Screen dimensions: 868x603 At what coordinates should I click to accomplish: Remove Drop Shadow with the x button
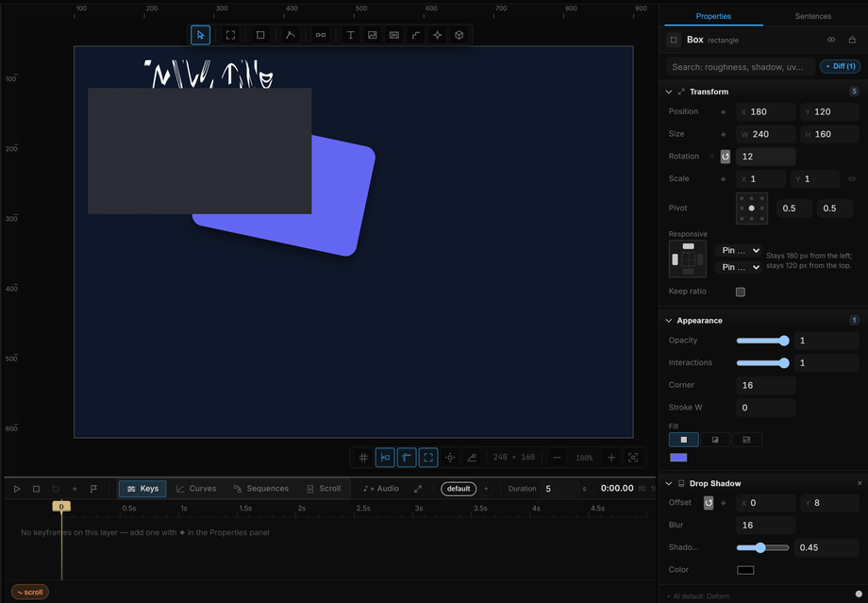pos(860,483)
